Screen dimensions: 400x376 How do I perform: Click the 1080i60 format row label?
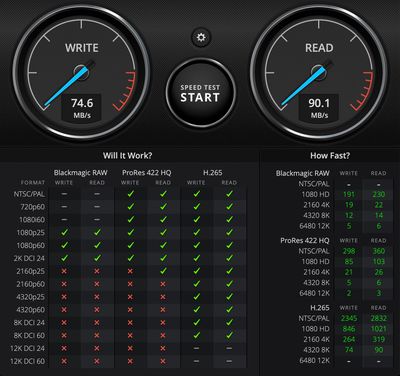tap(32, 220)
